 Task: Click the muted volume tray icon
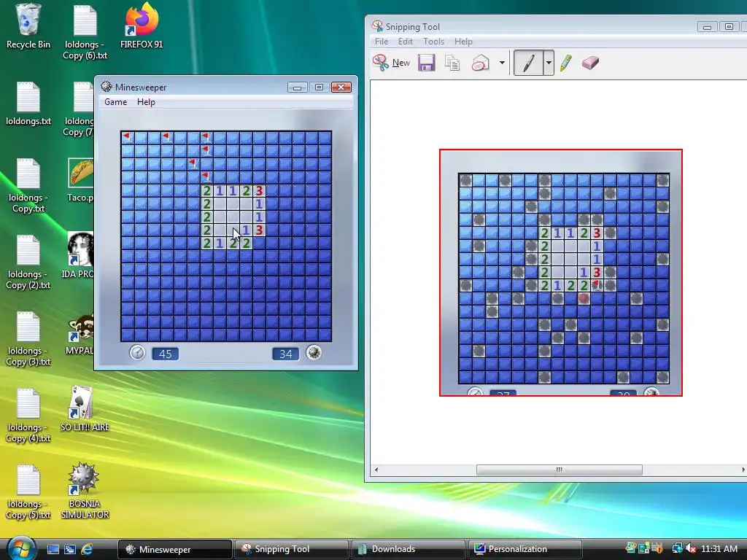point(691,549)
